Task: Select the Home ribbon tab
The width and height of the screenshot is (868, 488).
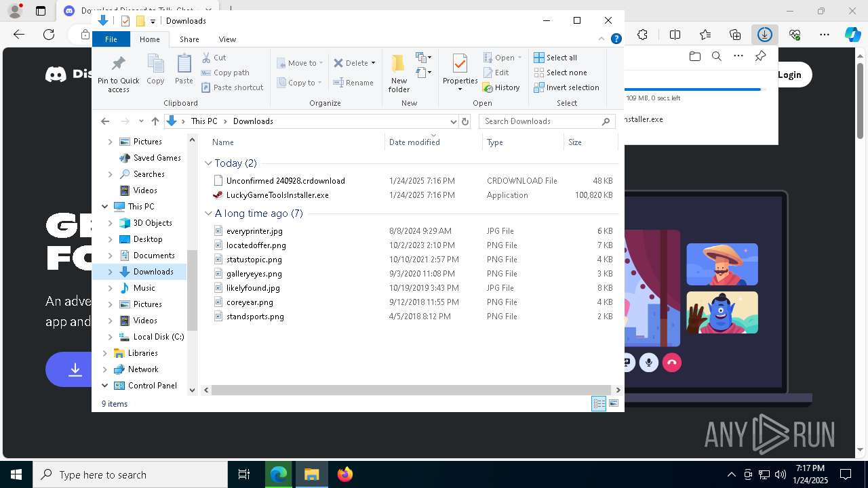Action: [x=150, y=39]
